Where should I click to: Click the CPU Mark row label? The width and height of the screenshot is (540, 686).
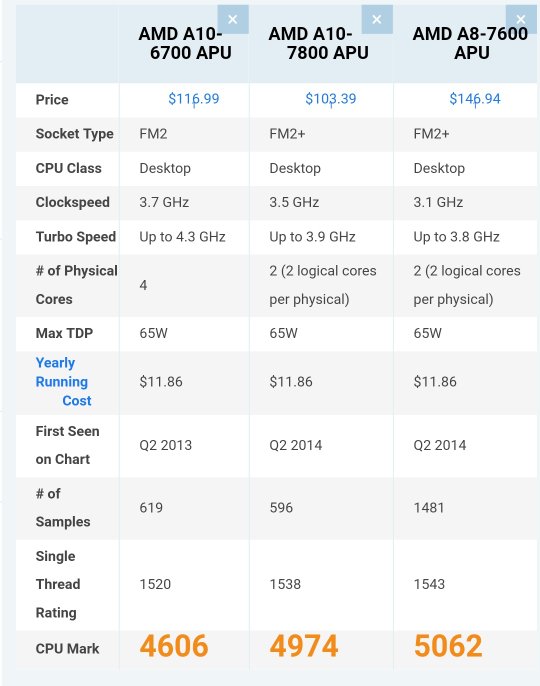pyautogui.click(x=67, y=648)
